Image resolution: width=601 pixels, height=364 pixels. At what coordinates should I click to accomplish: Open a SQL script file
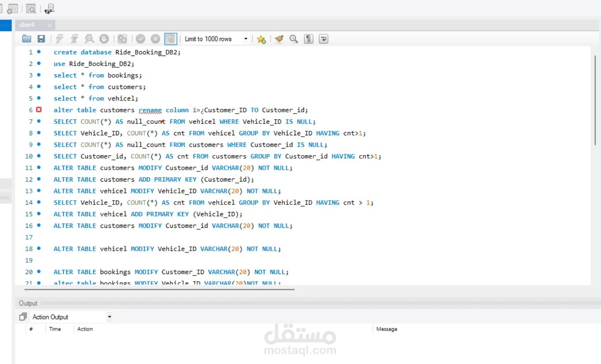pyautogui.click(x=27, y=39)
